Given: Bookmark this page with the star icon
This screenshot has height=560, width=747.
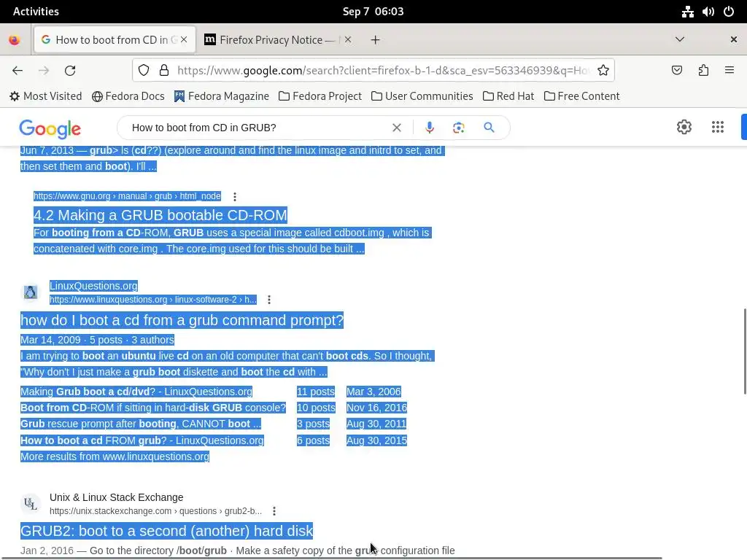Looking at the screenshot, I should point(603,71).
